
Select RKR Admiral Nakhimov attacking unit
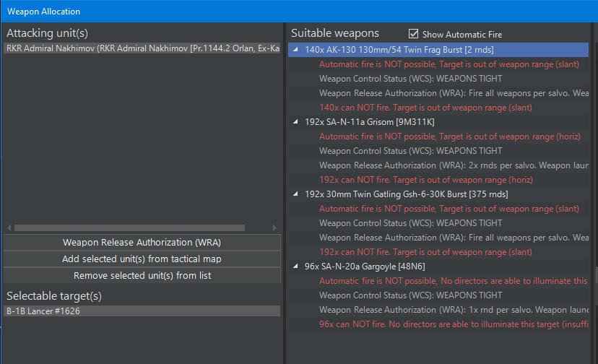(x=142, y=48)
